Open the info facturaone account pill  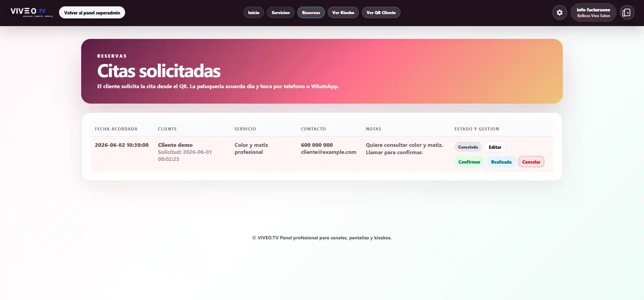click(593, 13)
